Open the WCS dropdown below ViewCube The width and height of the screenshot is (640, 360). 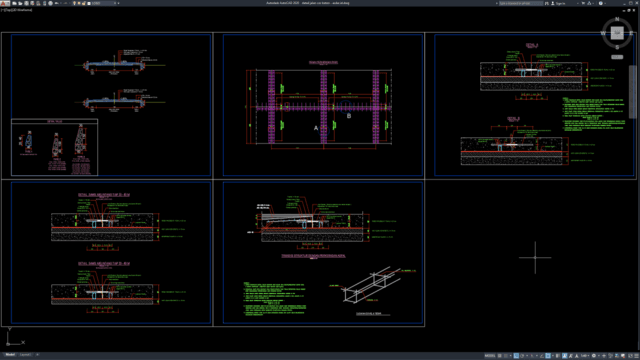point(617,57)
